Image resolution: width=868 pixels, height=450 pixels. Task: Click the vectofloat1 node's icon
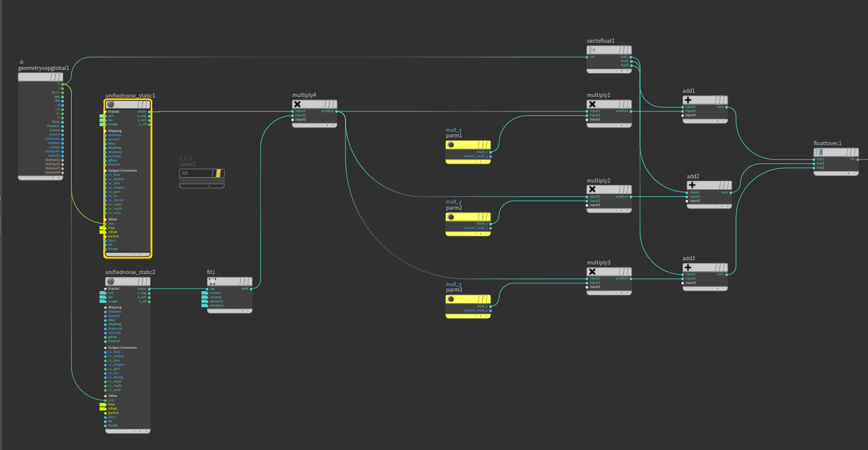coord(592,50)
